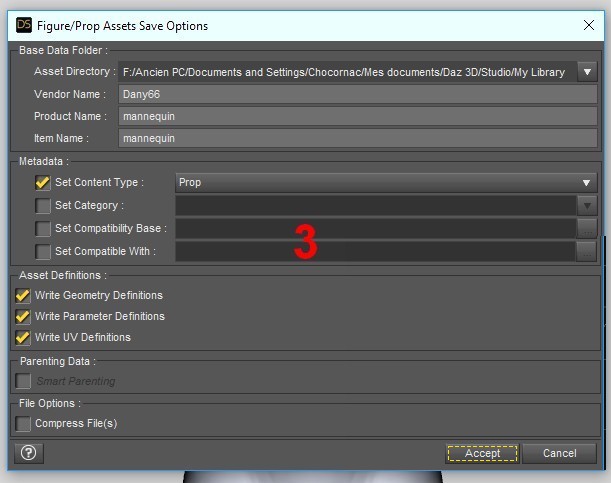Open the Asset Directory dropdown arrow
611x483 pixels.
point(587,72)
